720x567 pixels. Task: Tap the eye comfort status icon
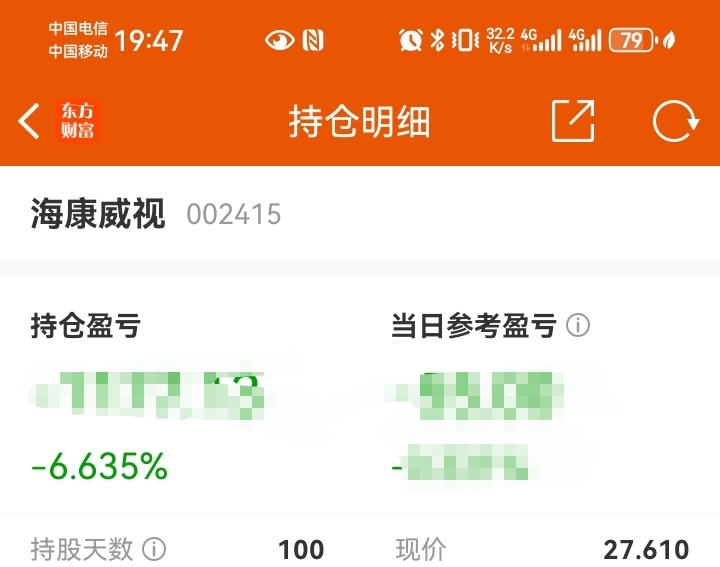pyautogui.click(x=280, y=40)
